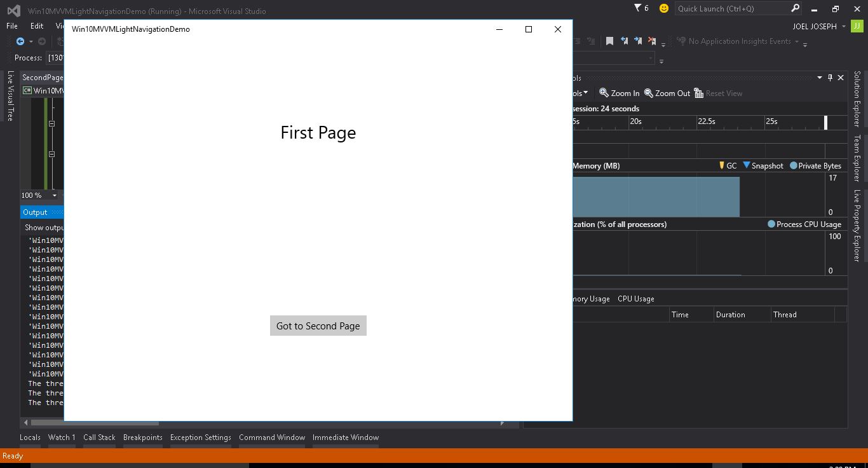Open the File menu
This screenshot has height=468, width=868.
point(12,26)
